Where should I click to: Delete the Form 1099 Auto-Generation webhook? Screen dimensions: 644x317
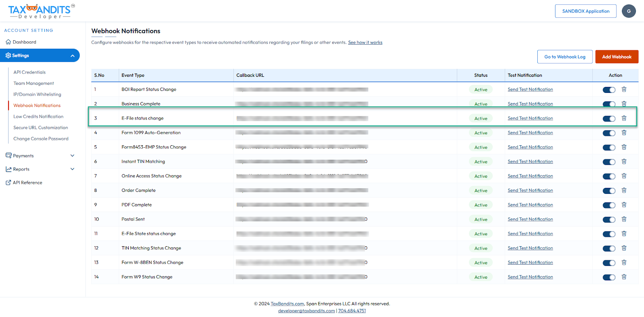click(x=624, y=133)
